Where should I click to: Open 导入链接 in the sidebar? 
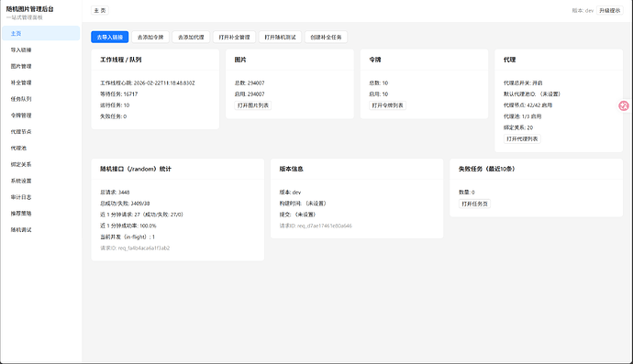(40, 50)
